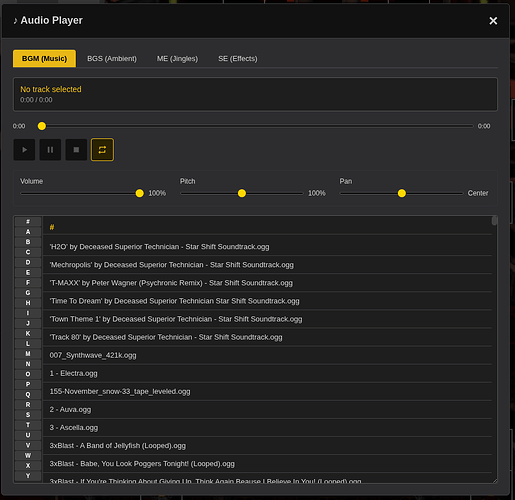This screenshot has width=515, height=500.
Task: Select the 'Time To Dream' track
Action: pos(267,301)
